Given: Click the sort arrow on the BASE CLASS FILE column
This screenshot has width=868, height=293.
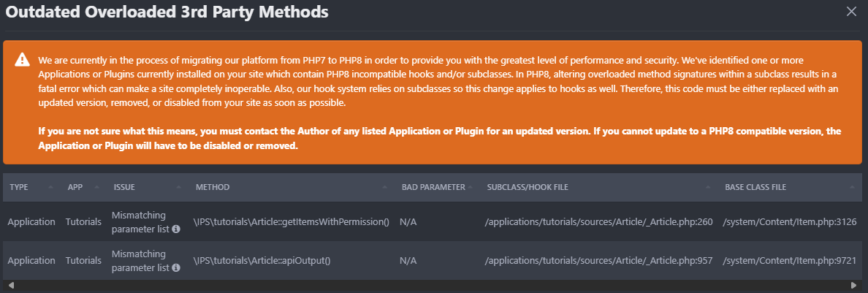Looking at the screenshot, I should (851, 187).
